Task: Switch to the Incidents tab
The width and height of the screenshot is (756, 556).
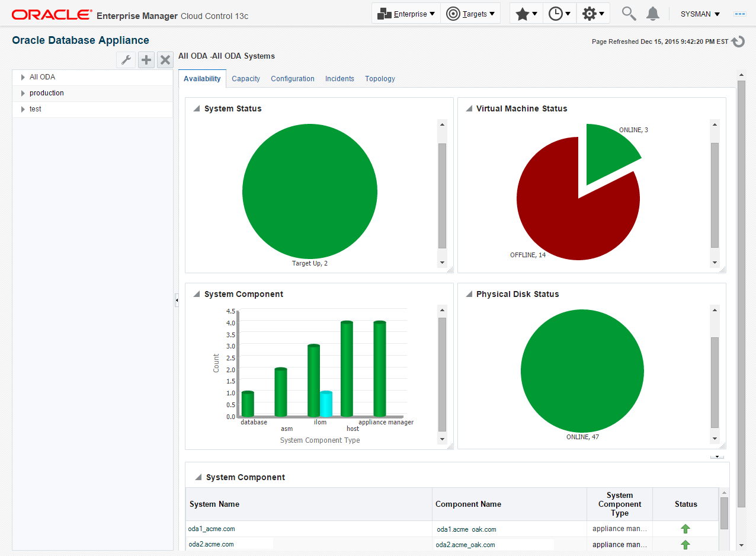Action: point(339,78)
